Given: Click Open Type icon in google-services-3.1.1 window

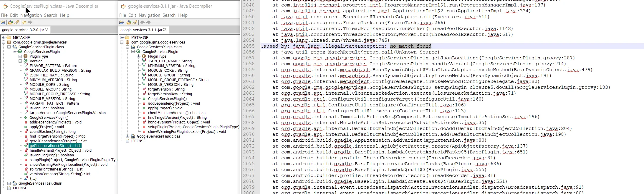Looking at the screenshot, I should click(129, 23).
